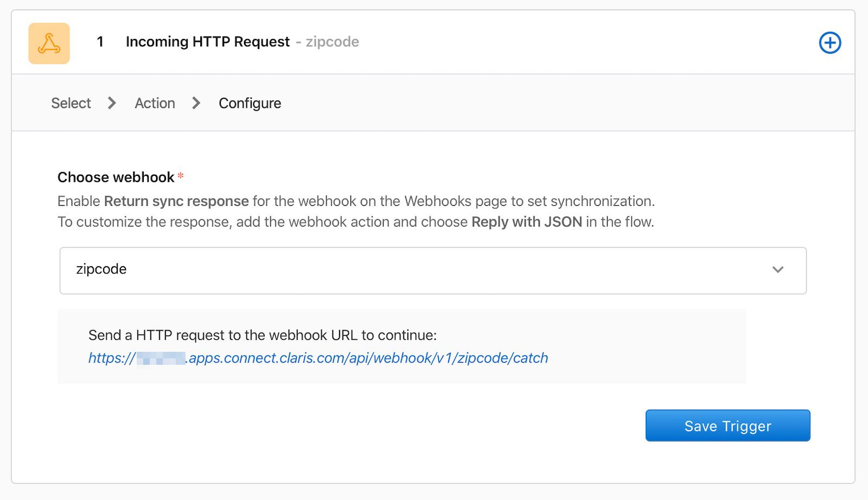Click the zipcode label in the step header
868x500 pixels.
pos(332,41)
